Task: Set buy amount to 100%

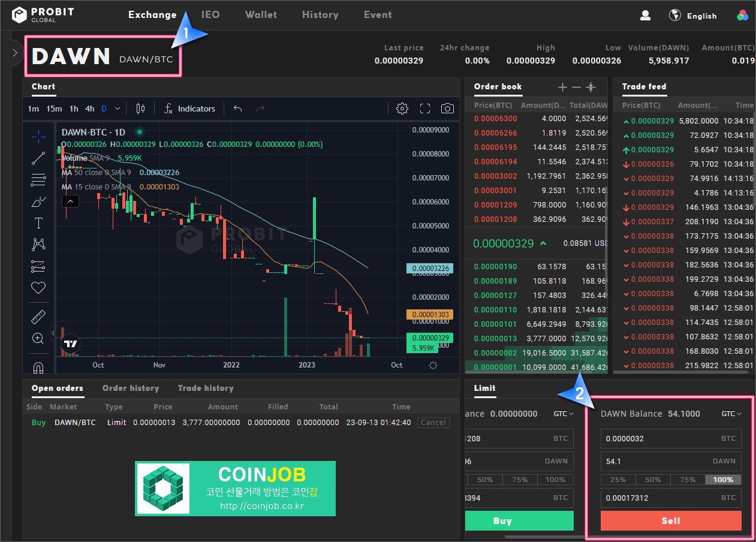Action: [555, 480]
